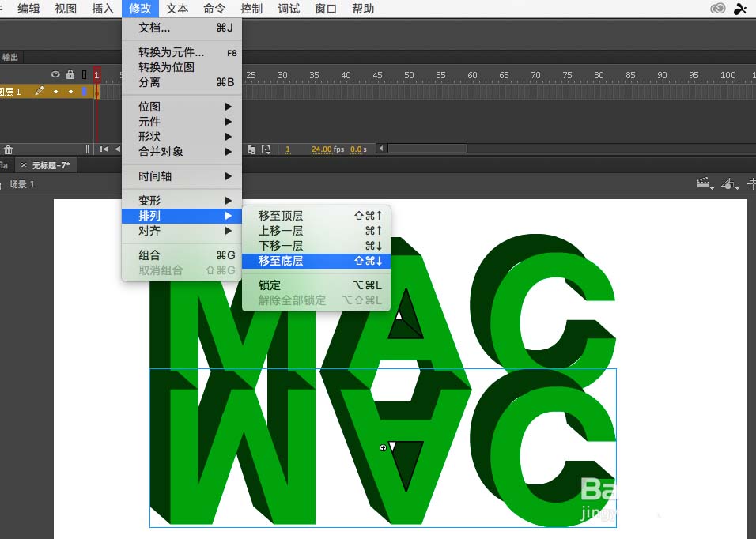Image resolution: width=756 pixels, height=539 pixels.
Task: Open the Splashtop streamer menu bar icon
Action: (740, 9)
